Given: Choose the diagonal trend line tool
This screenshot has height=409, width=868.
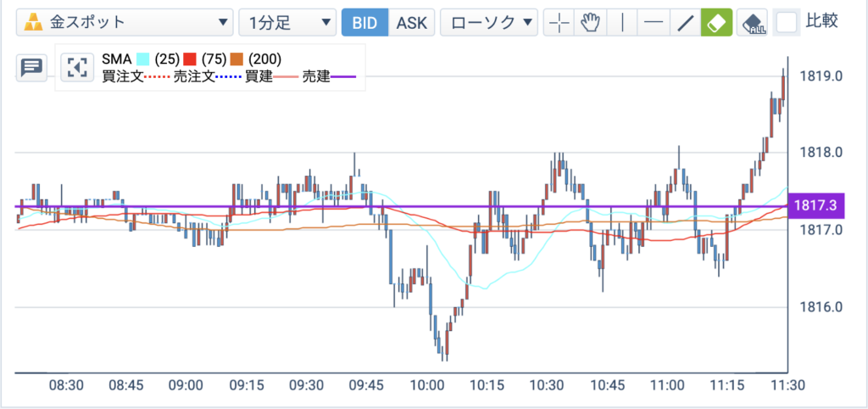Looking at the screenshot, I should click(686, 23).
